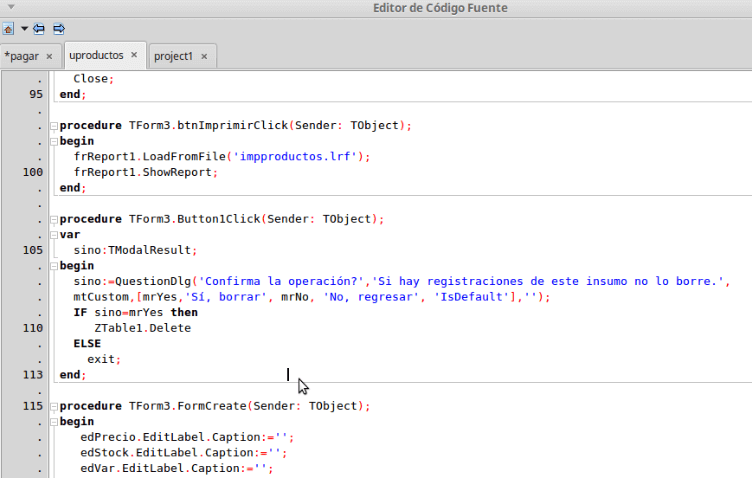Click the jump back arrow icon
The height and width of the screenshot is (478, 752).
40,29
